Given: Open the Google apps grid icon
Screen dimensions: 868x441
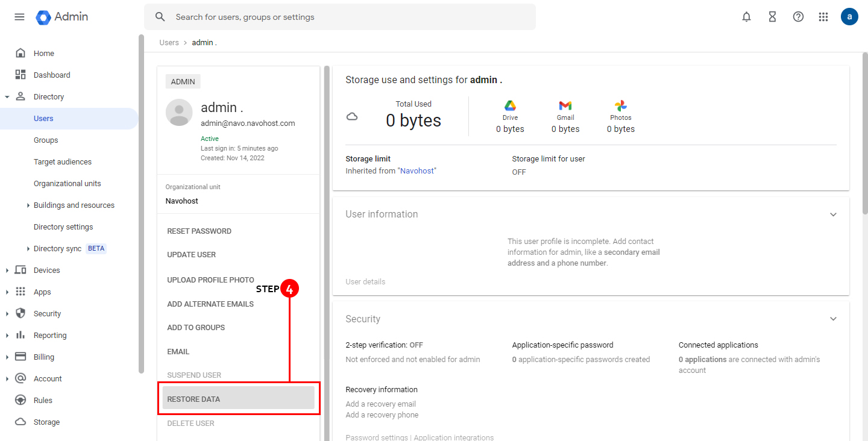Looking at the screenshot, I should [823, 17].
